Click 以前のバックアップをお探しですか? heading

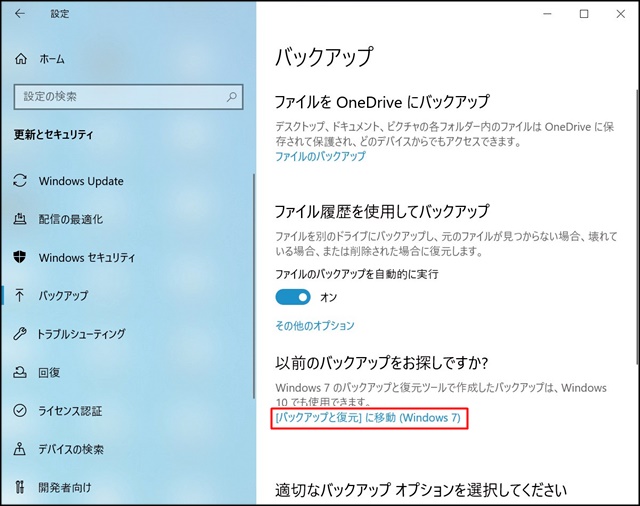(x=382, y=362)
